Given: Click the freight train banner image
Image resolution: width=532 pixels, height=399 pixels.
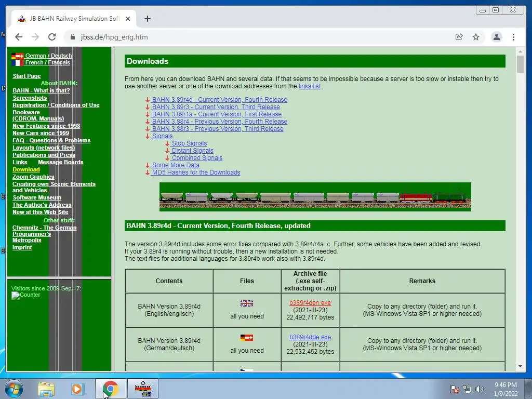Looking at the screenshot, I should pos(315,197).
